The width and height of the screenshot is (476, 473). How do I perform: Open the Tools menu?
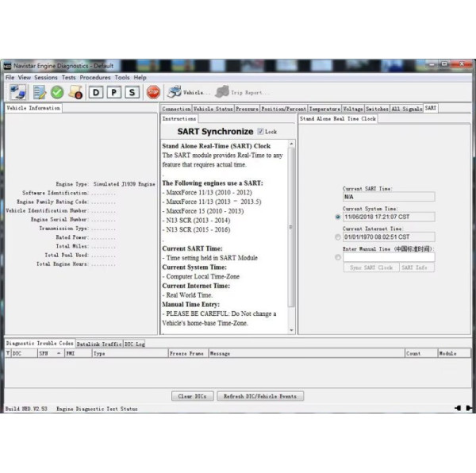click(x=121, y=78)
